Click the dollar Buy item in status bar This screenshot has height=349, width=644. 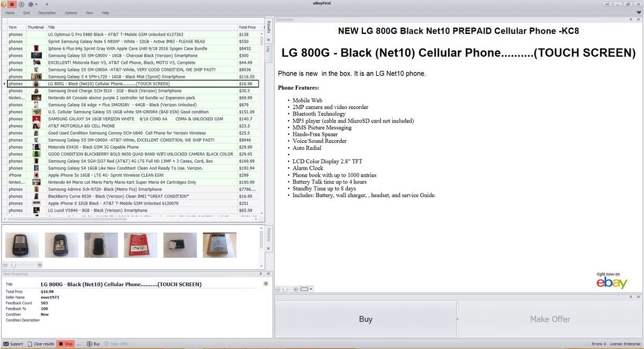pos(93,344)
